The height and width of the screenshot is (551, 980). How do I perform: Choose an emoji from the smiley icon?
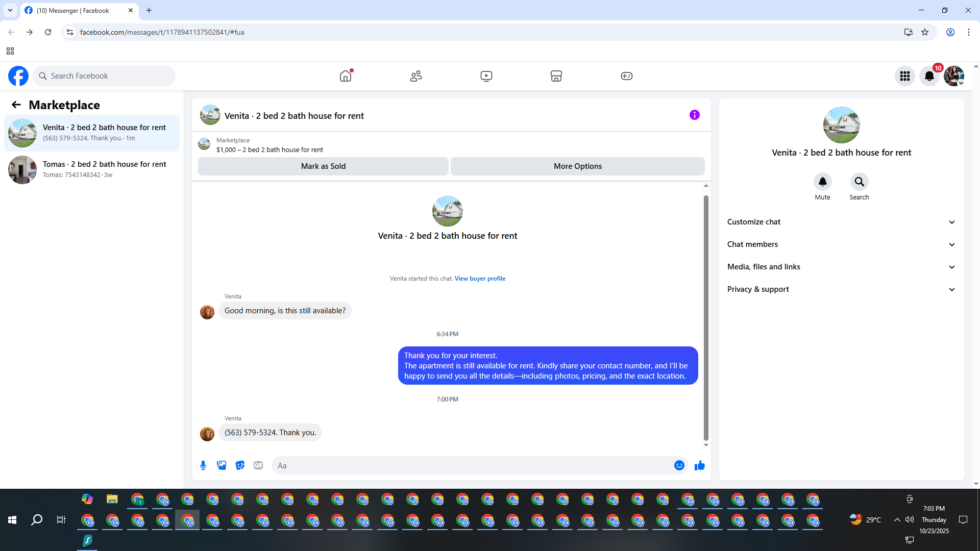point(679,465)
